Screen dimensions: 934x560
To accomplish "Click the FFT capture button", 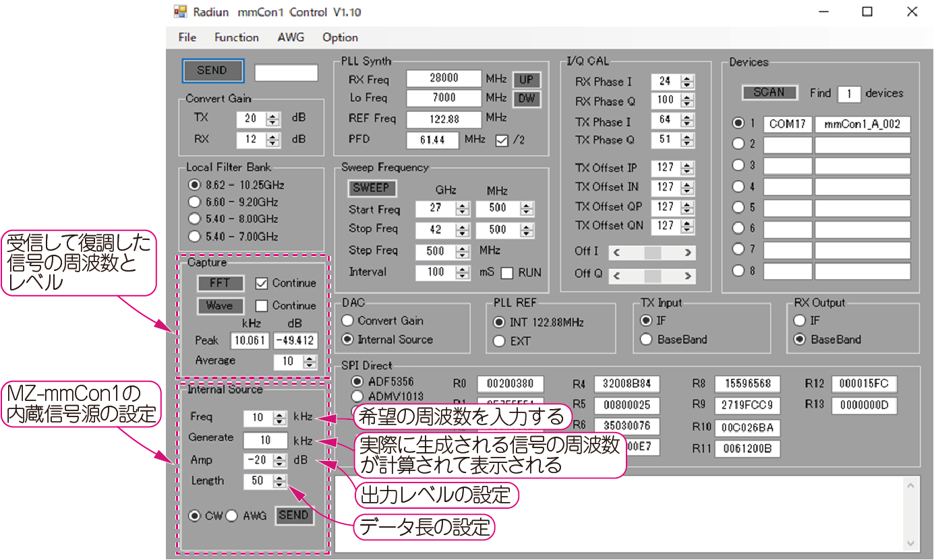I will pos(220,283).
